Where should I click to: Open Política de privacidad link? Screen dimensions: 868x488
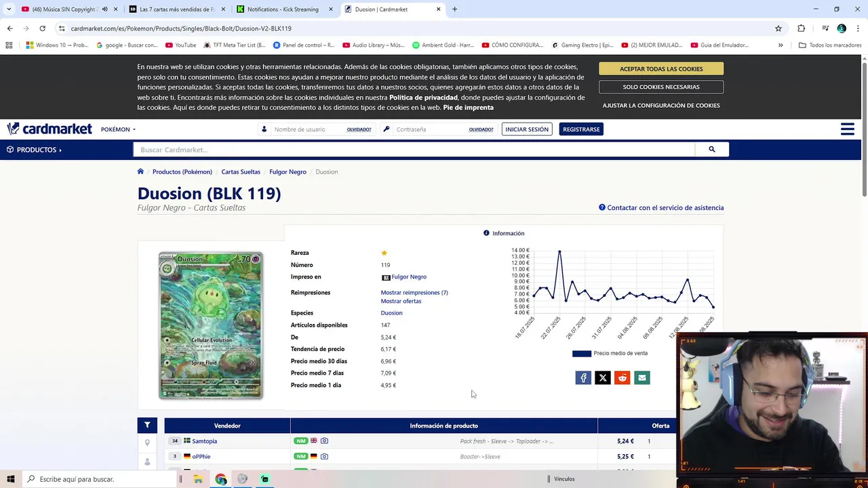(x=423, y=98)
